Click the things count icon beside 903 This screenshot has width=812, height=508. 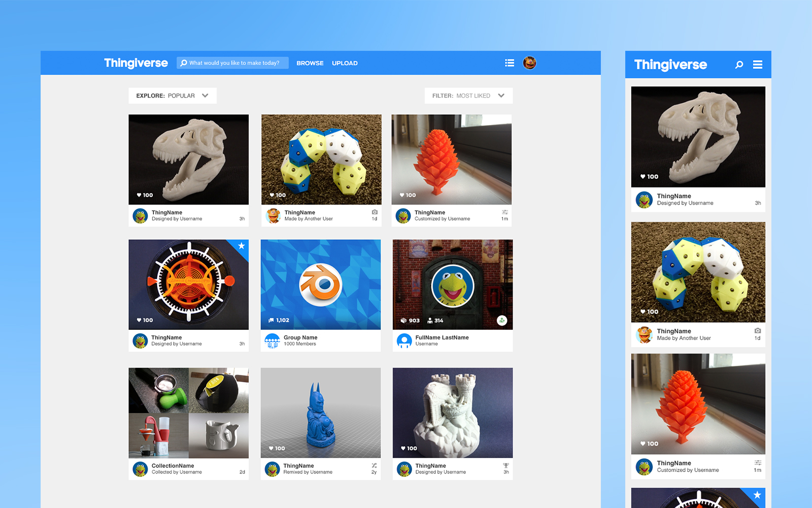(x=403, y=321)
